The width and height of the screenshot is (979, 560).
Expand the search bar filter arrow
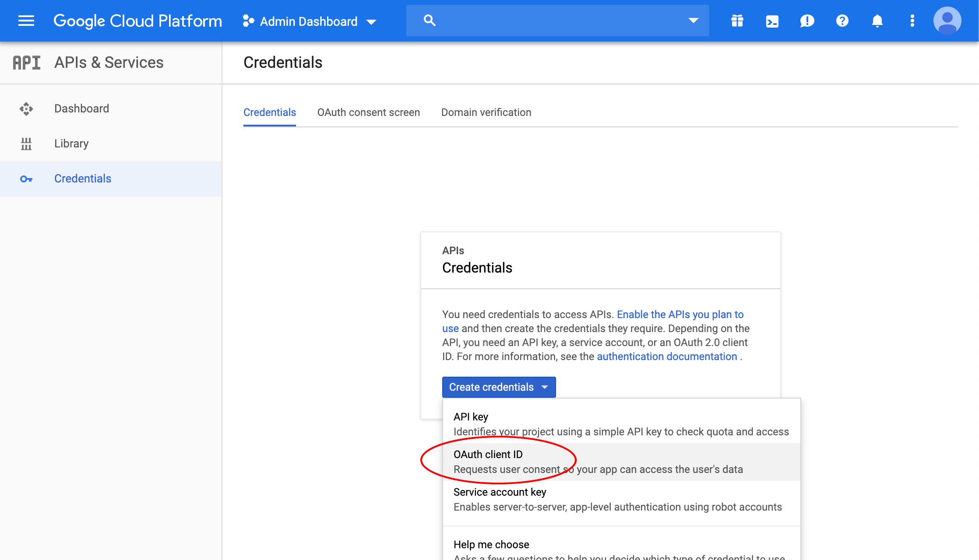click(x=694, y=20)
